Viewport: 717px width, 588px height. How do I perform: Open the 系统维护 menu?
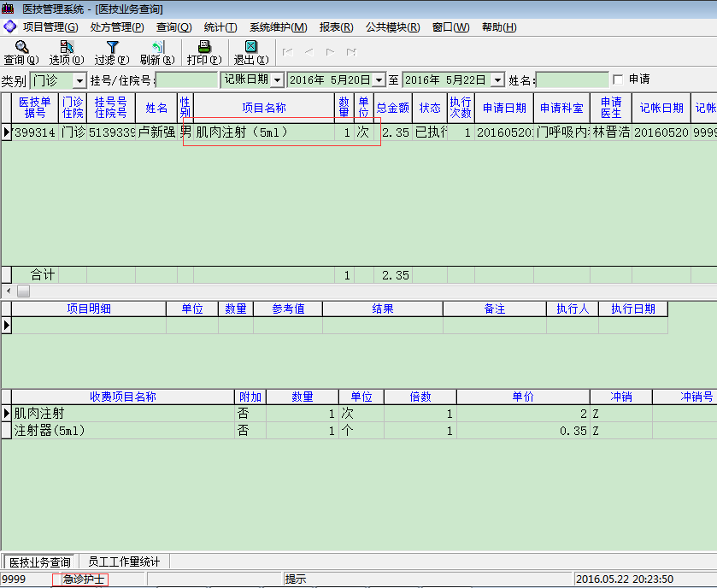278,27
